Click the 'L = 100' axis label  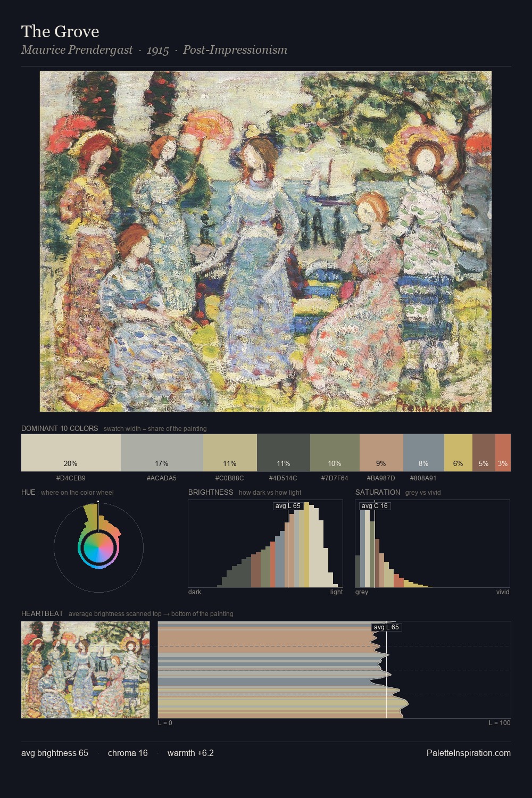pos(500,723)
